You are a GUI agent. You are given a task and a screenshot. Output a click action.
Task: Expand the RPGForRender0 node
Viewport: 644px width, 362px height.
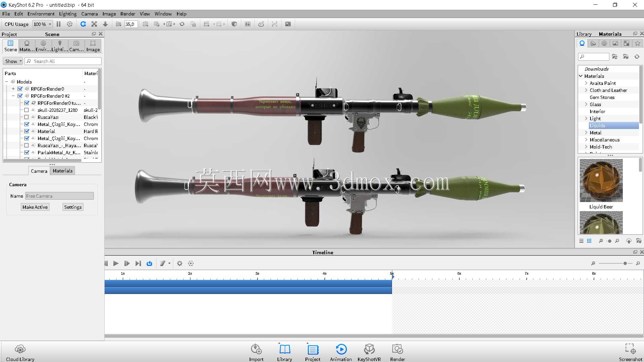13,89
